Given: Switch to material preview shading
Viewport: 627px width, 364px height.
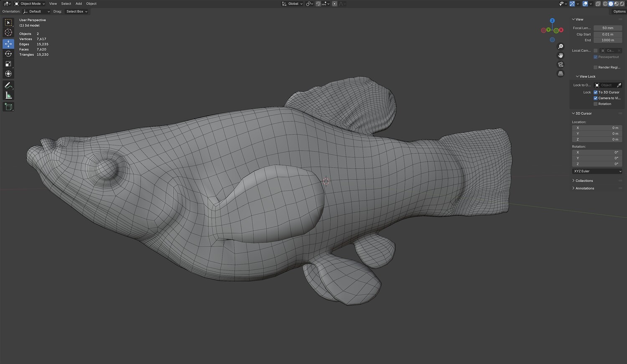Looking at the screenshot, I should [616, 4].
